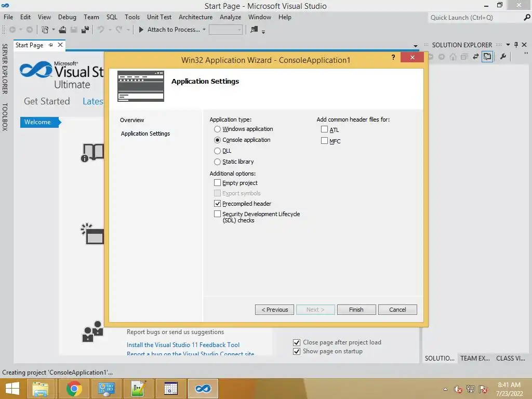Click the Sync with Active Document icon
The height and width of the screenshot is (399, 532).
pos(476,57)
